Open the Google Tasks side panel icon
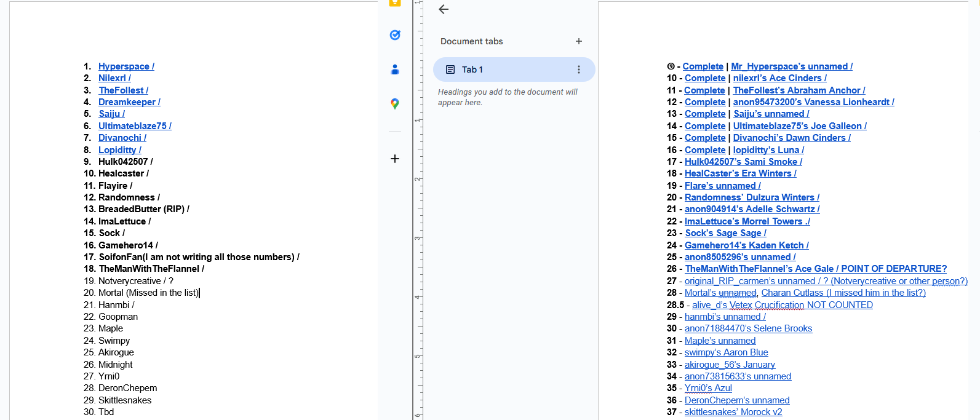This screenshot has height=420, width=980. pos(395,35)
